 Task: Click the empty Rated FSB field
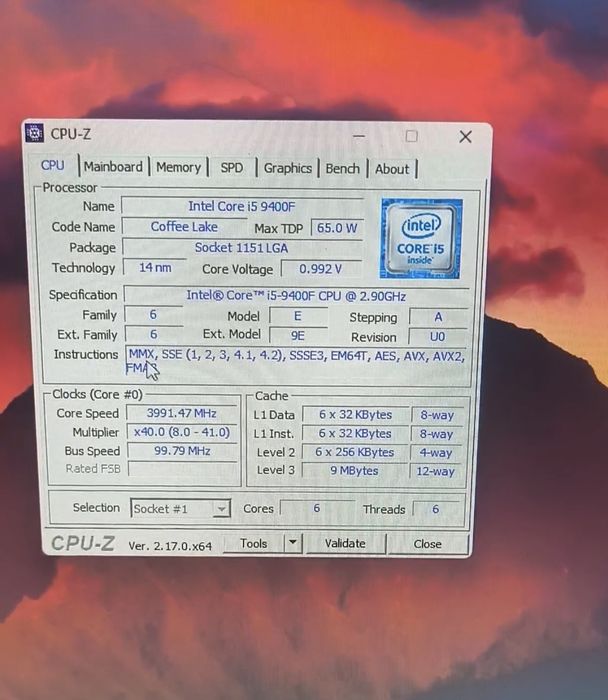183,469
